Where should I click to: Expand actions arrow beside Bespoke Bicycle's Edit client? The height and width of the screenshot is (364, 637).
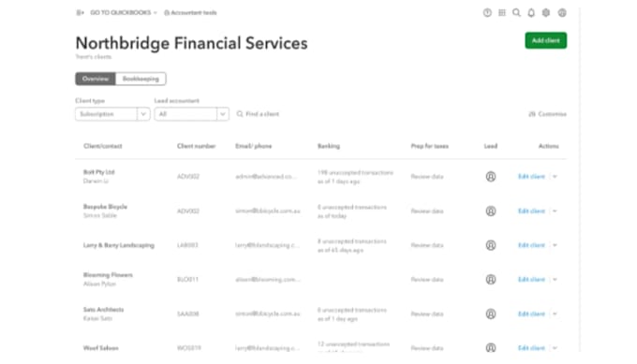555,211
